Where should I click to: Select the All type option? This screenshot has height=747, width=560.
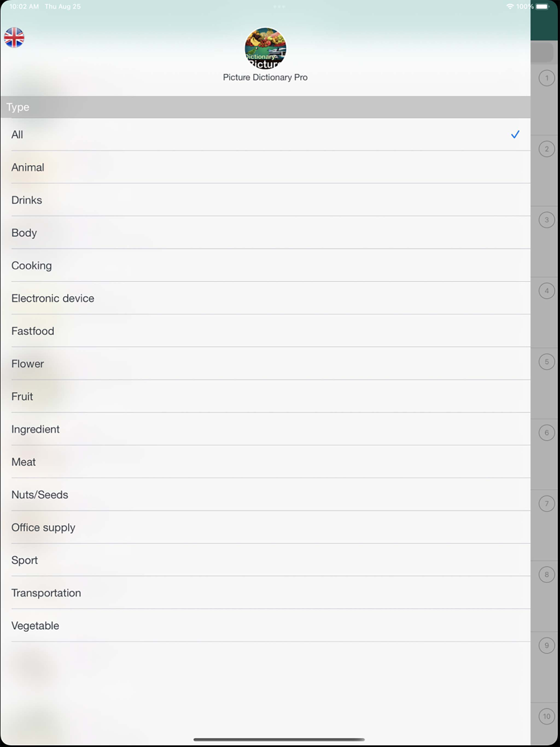pos(265,134)
